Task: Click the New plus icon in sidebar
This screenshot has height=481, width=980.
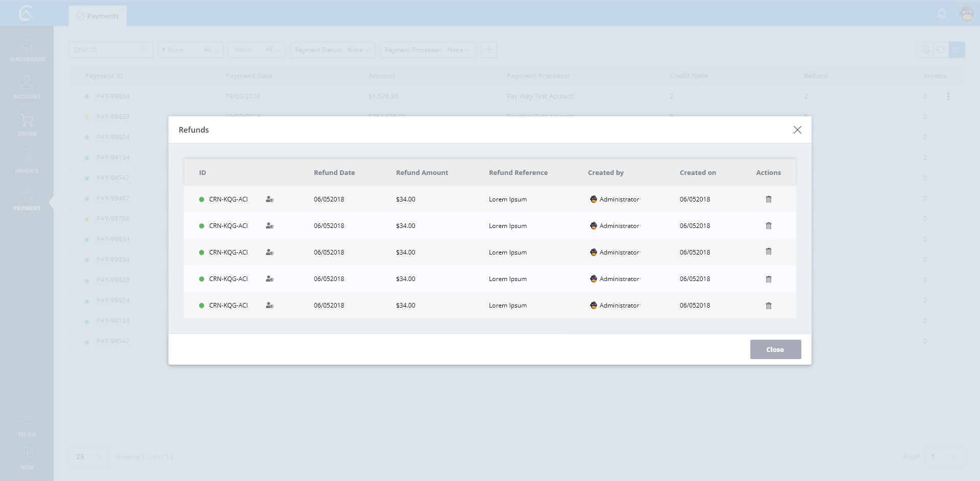Action: coord(27,458)
